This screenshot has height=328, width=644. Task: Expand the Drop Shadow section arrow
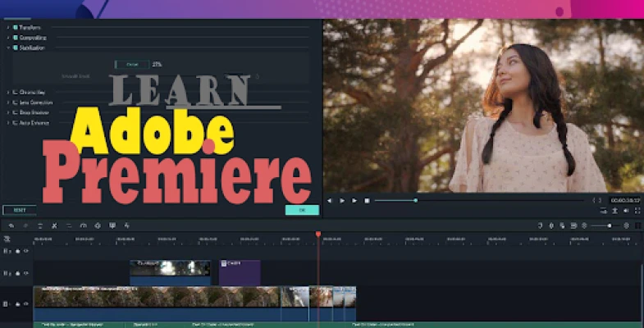(x=8, y=112)
